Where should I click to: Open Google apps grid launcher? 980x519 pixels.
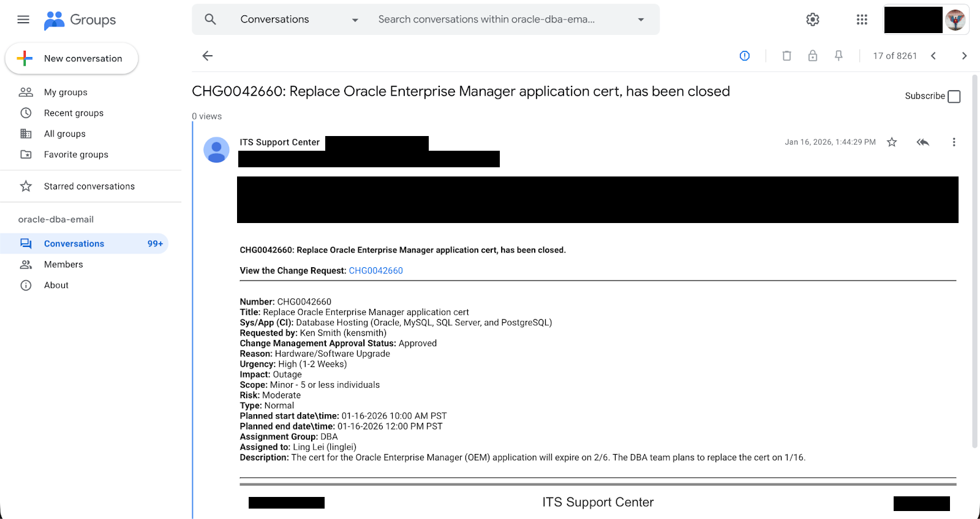[861, 19]
